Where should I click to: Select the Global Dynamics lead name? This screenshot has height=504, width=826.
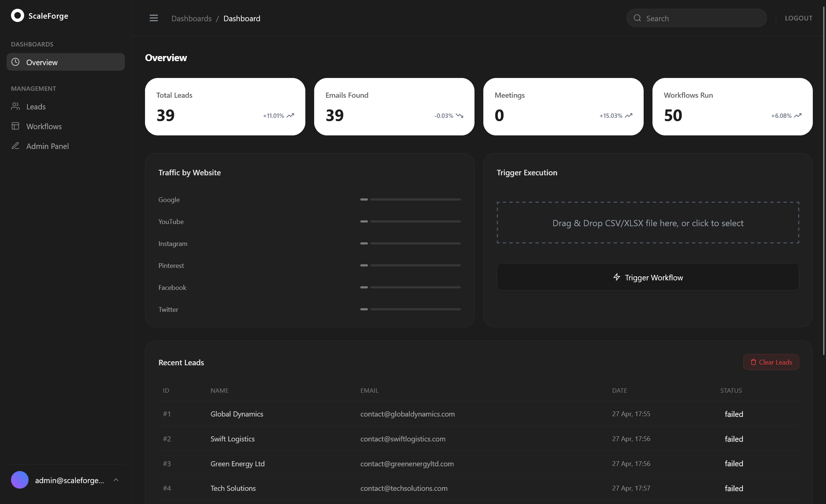(x=237, y=414)
